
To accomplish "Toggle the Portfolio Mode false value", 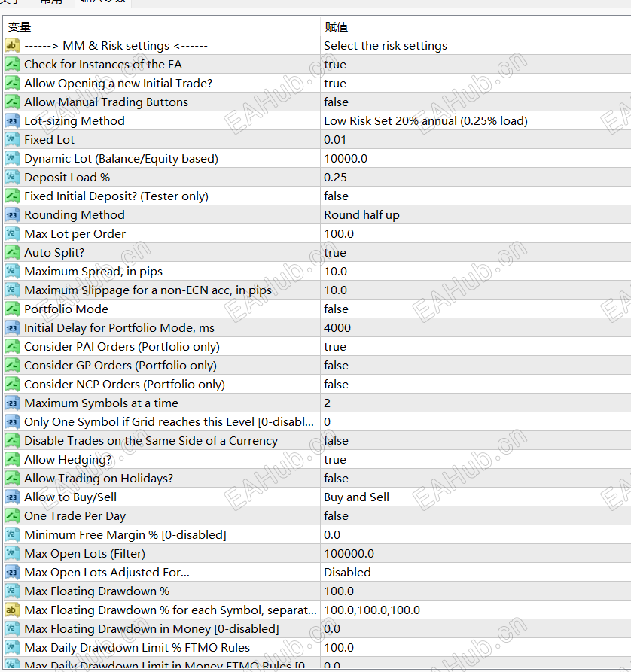I will (336, 309).
